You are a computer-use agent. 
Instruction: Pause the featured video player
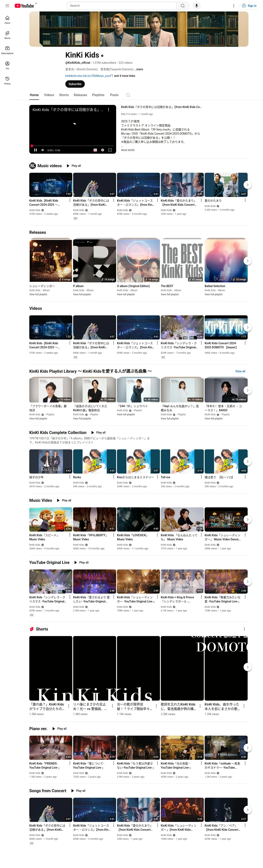[x=35, y=150]
